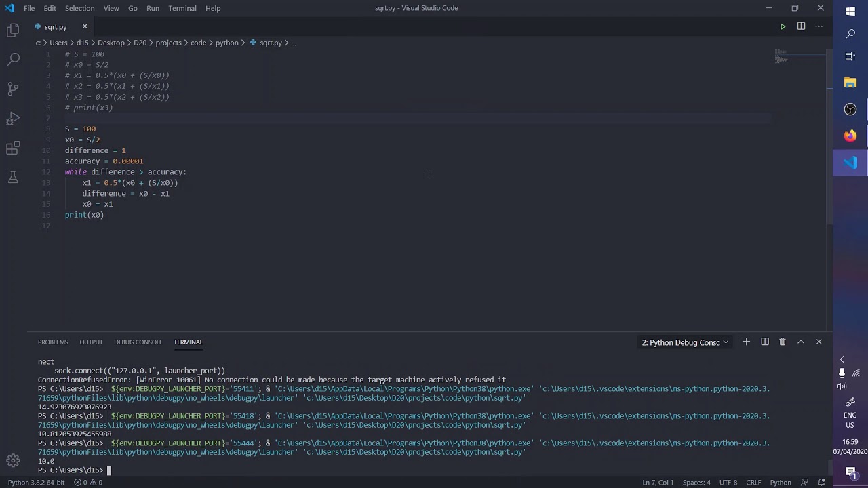
Task: Click the print(x0) code line
Action: (x=84, y=215)
